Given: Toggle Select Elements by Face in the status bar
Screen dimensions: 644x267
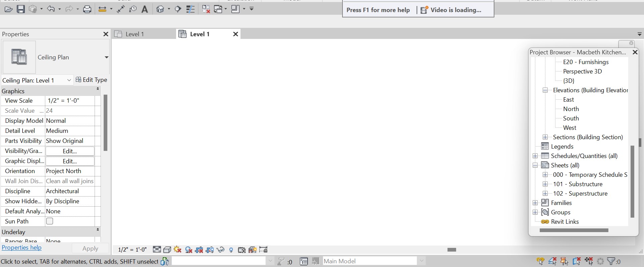Looking at the screenshot, I should click(577, 261).
